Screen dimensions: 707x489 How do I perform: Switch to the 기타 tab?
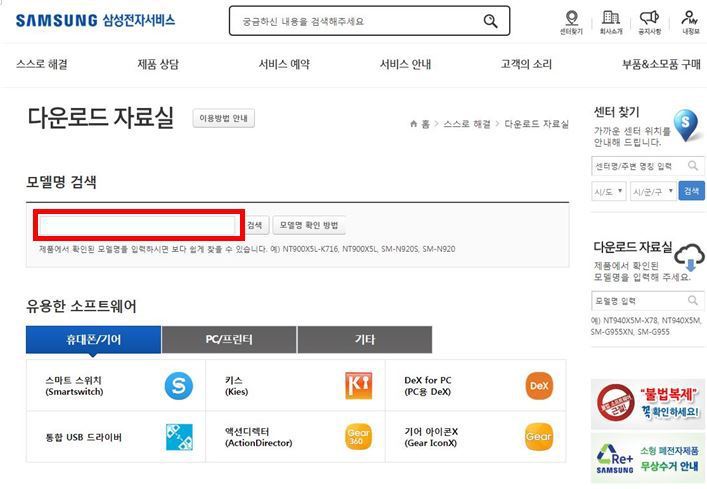click(x=365, y=339)
